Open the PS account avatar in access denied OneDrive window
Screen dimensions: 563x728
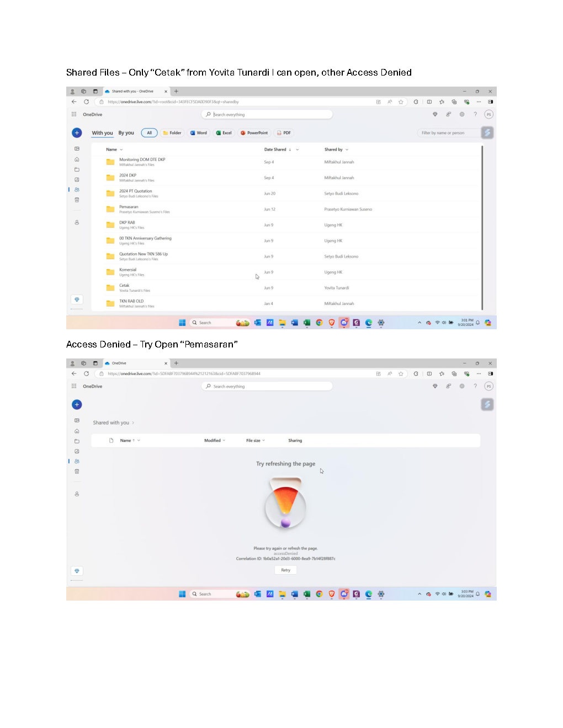pos(488,386)
